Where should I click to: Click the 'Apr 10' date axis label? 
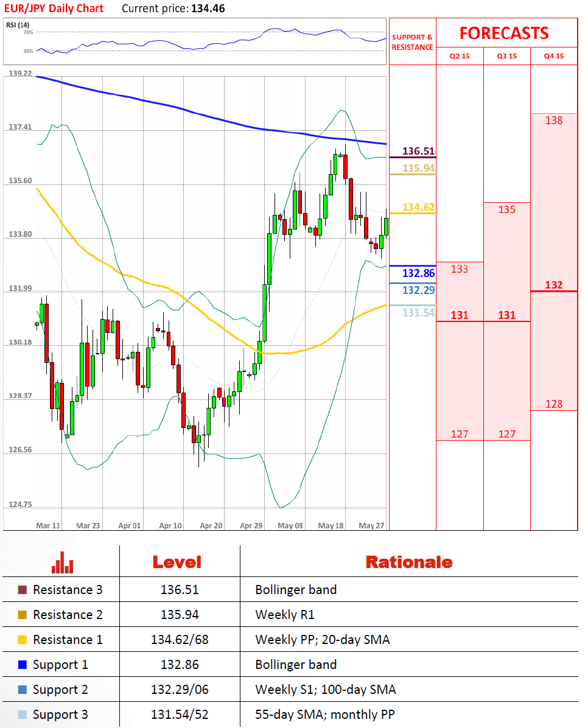170,525
